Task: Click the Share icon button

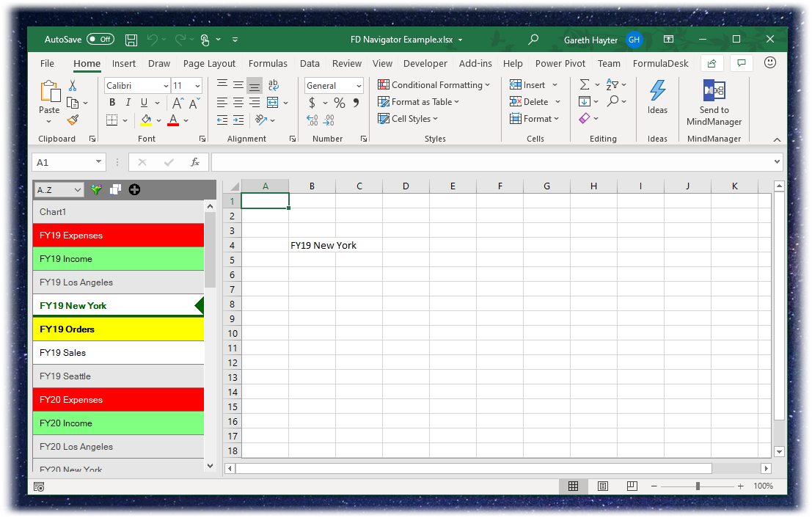Action: tap(712, 63)
